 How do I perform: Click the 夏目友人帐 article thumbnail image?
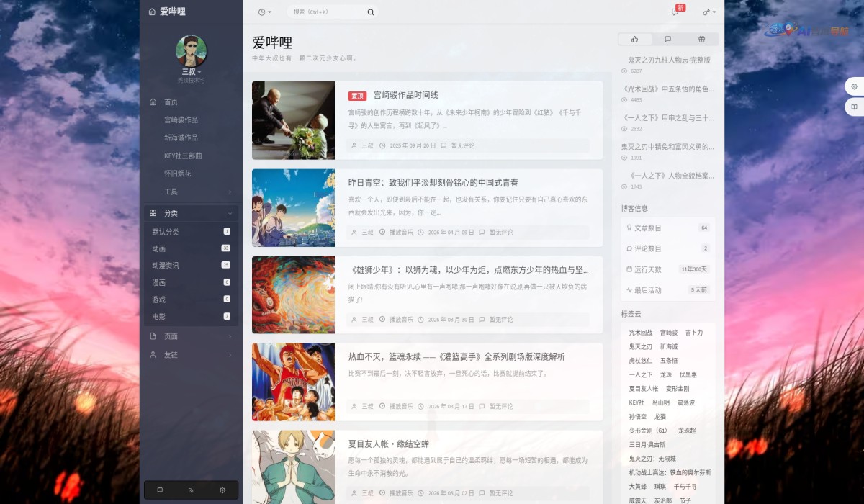[x=293, y=468]
